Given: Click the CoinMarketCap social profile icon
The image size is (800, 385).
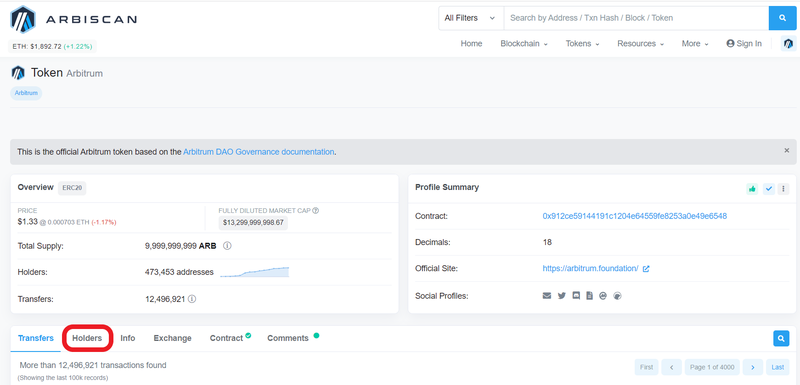Looking at the screenshot, I should [x=603, y=296].
